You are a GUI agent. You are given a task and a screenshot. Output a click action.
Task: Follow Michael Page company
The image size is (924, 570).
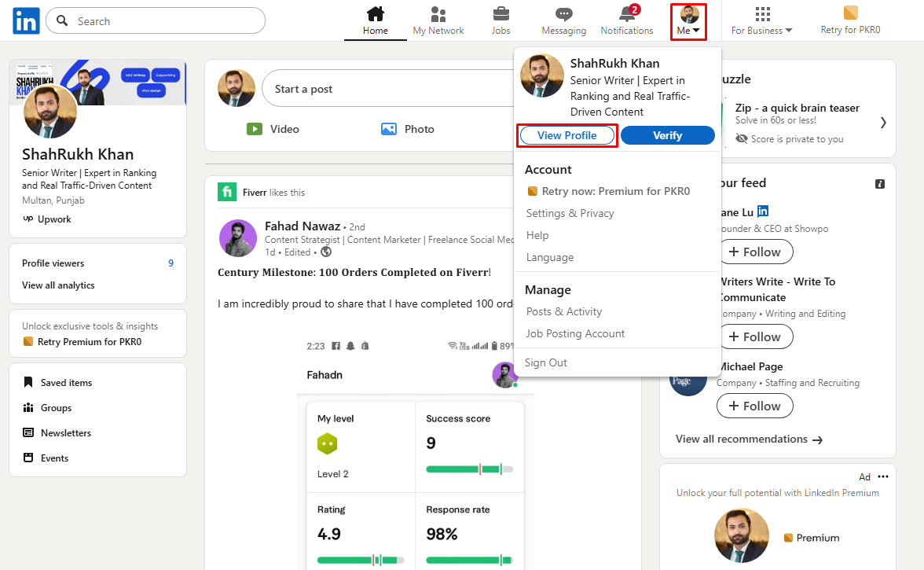pos(755,406)
